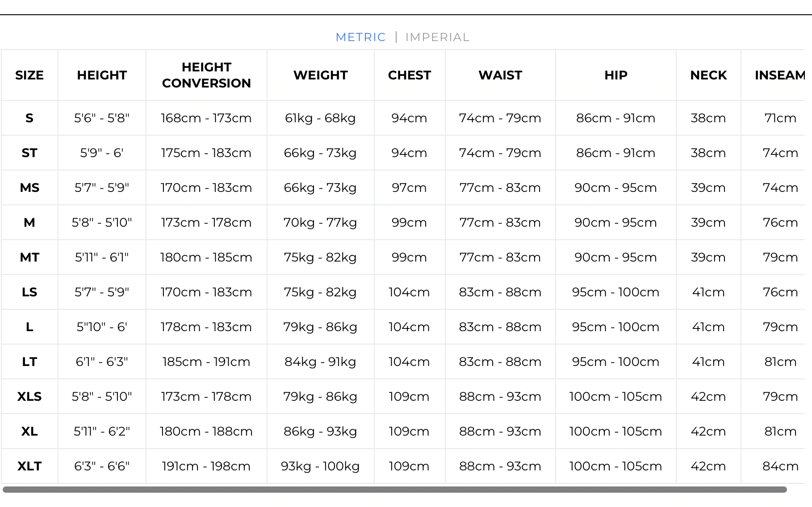Click the 93kg - 100kg weight cell
Image resolution: width=812 pixels, height=507 pixels.
point(320,466)
